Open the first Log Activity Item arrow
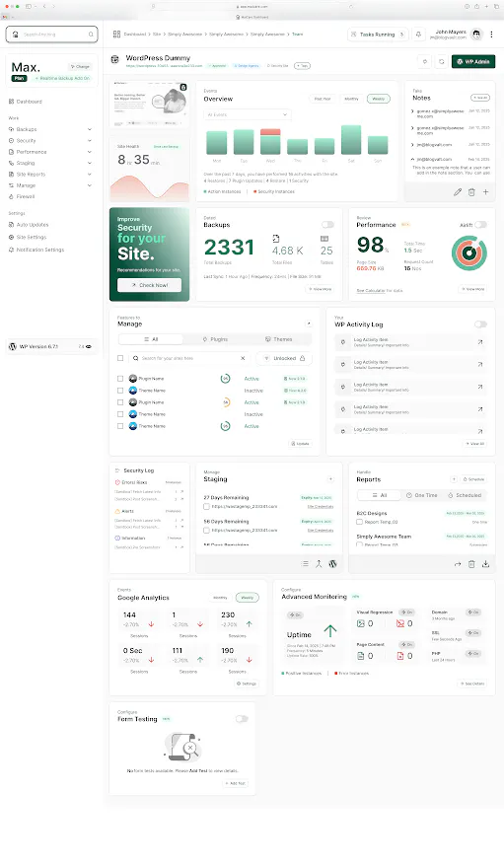This screenshot has width=504, height=864. coord(479,342)
